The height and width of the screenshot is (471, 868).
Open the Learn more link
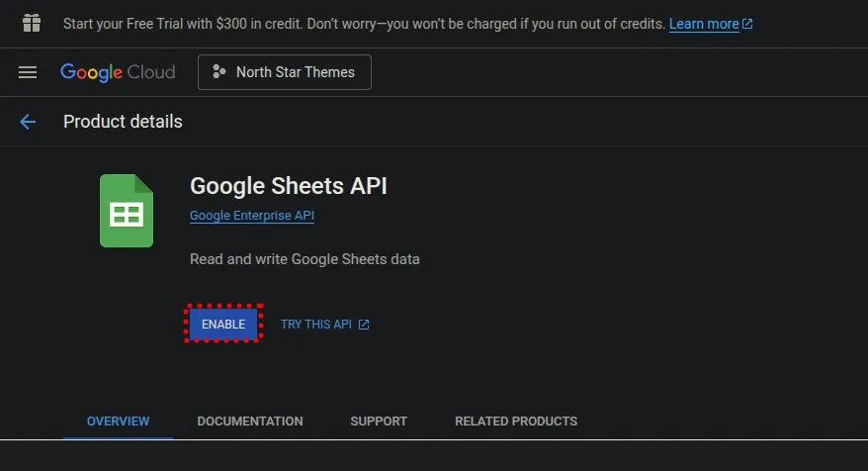coord(711,24)
